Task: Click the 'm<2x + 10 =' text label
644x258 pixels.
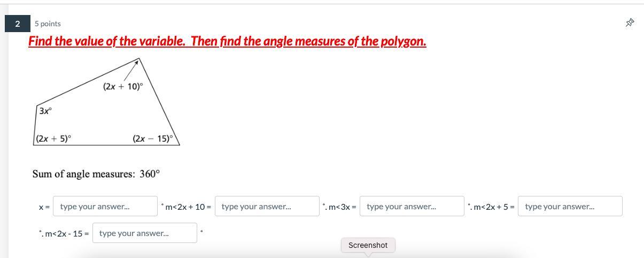Action: point(188,207)
